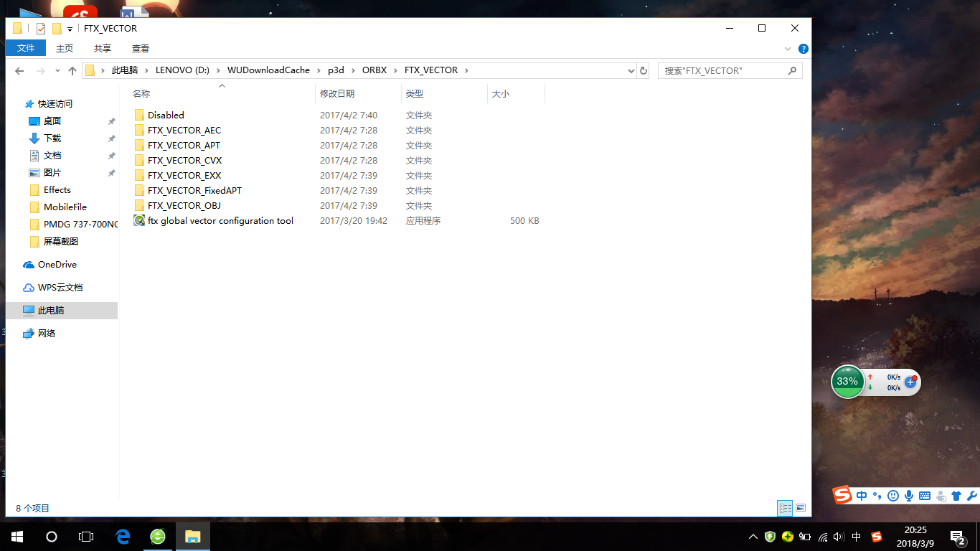Navigate to 此电脑 in the address bar
The width and height of the screenshot is (980, 551).
125,70
